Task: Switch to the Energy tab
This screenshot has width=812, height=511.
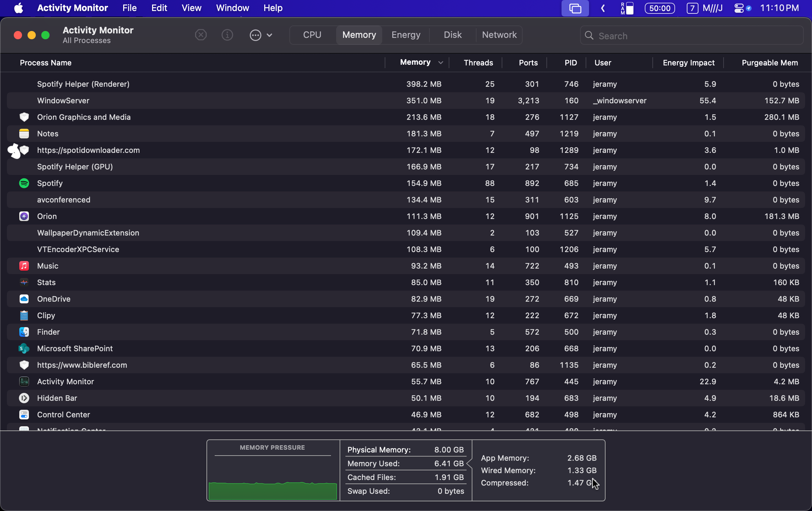Action: click(406, 35)
